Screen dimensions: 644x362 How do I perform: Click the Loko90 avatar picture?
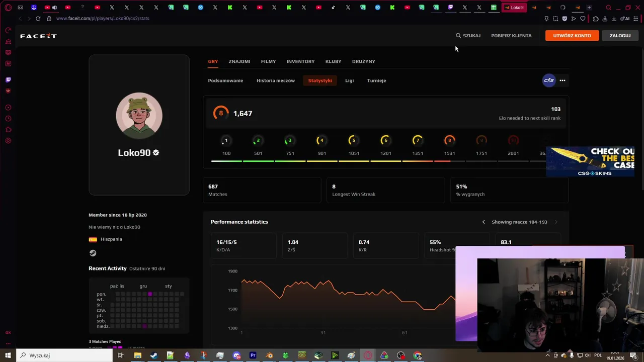(139, 116)
